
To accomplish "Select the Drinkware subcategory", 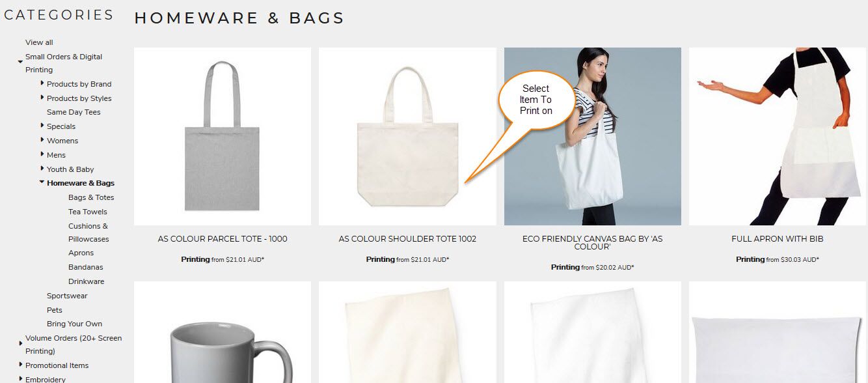I will [86, 281].
